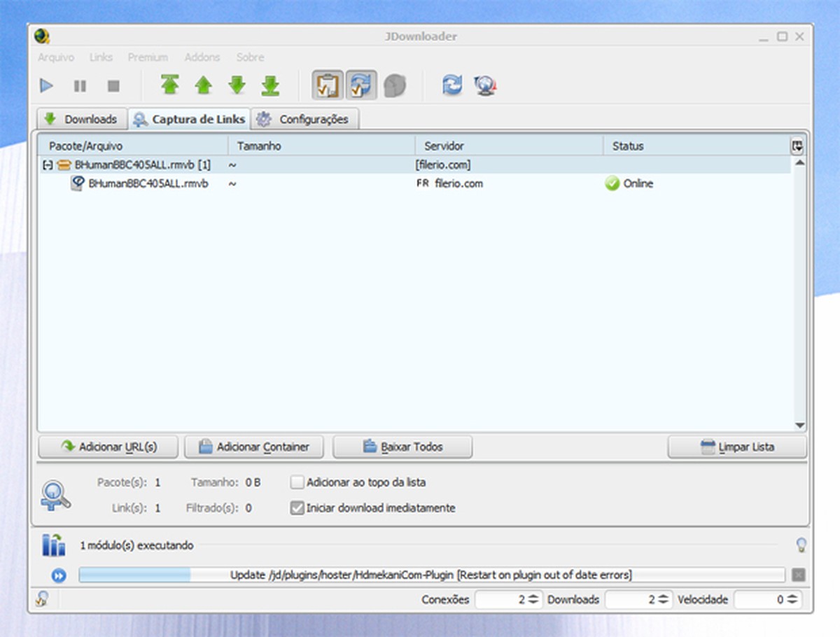Click the lightbulb icon in the status bar
The image size is (840, 637).
coord(801,545)
